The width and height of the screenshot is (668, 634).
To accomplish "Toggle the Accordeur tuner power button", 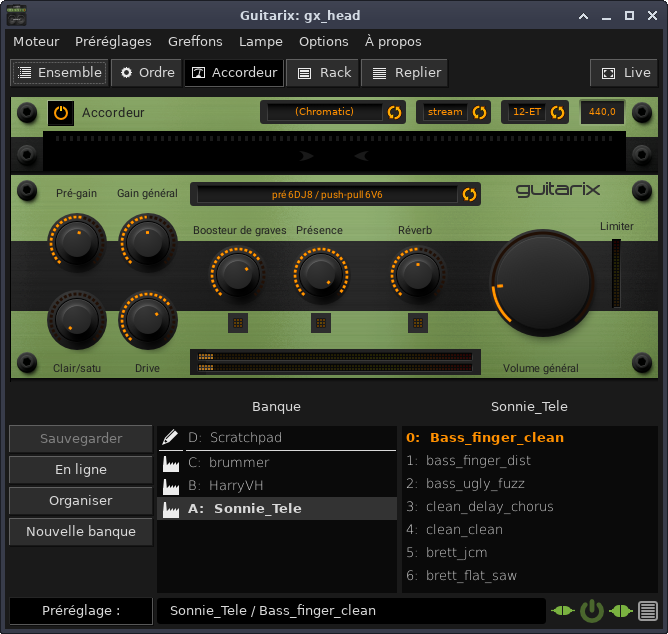I will coord(61,113).
